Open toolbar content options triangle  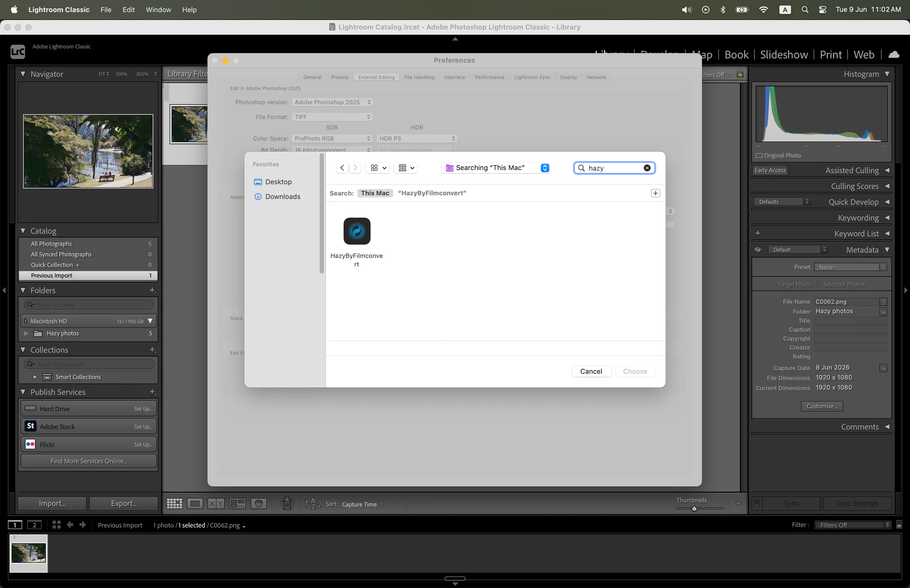click(x=738, y=504)
